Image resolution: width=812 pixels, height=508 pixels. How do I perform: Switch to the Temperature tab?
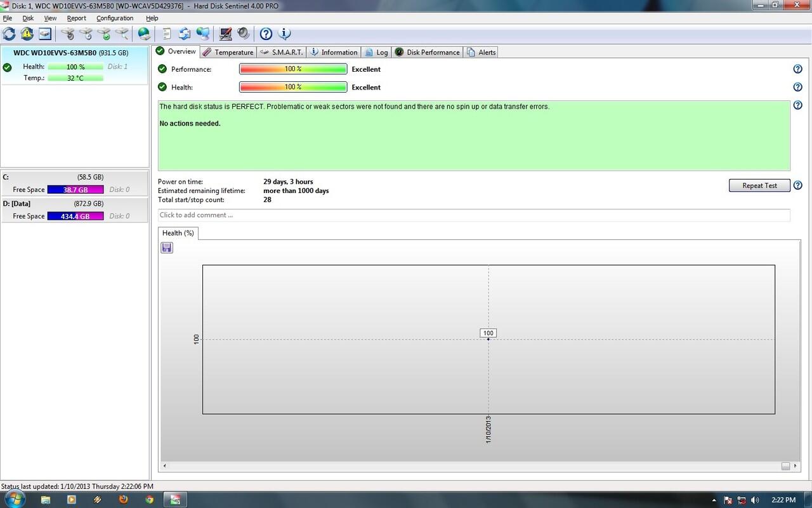click(x=228, y=52)
